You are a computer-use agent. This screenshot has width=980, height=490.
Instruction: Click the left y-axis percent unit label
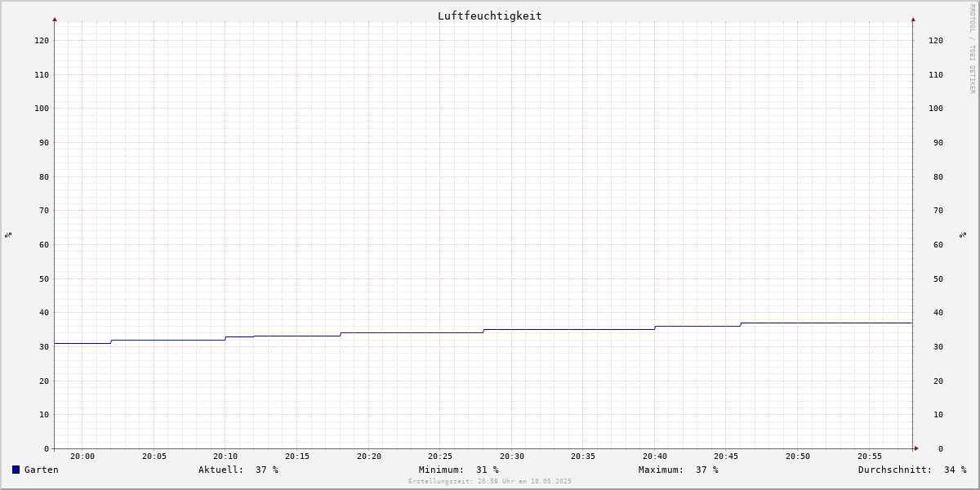pos(8,234)
